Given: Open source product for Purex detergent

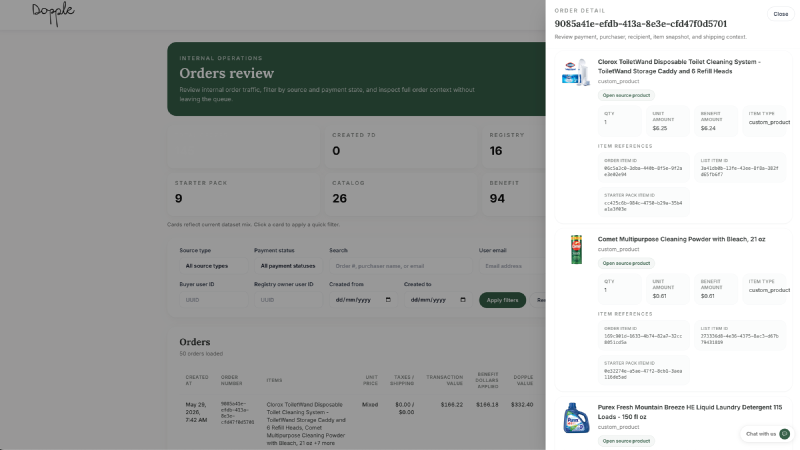Looking at the screenshot, I should (x=626, y=441).
